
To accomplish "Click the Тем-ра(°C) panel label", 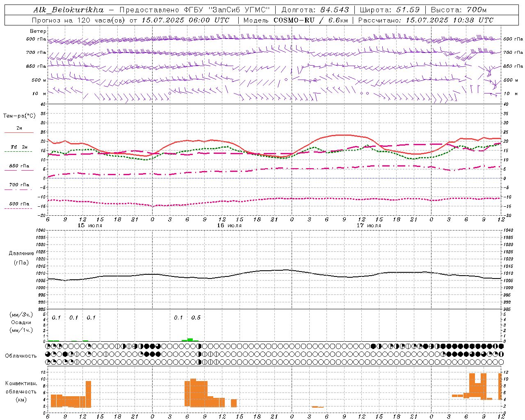I will [x=19, y=116].
